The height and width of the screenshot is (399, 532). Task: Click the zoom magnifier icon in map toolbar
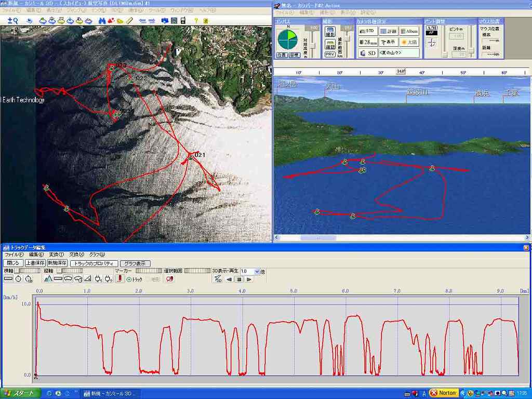(x=13, y=21)
